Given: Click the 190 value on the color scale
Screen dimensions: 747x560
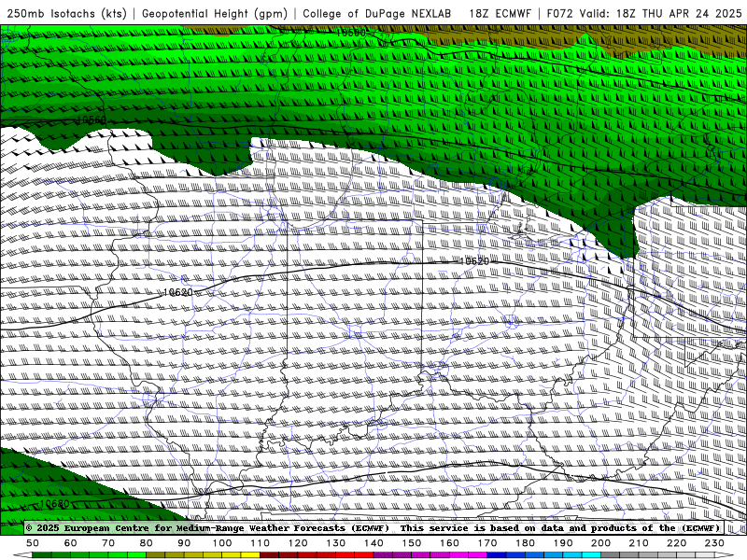Looking at the screenshot, I should (563, 543).
